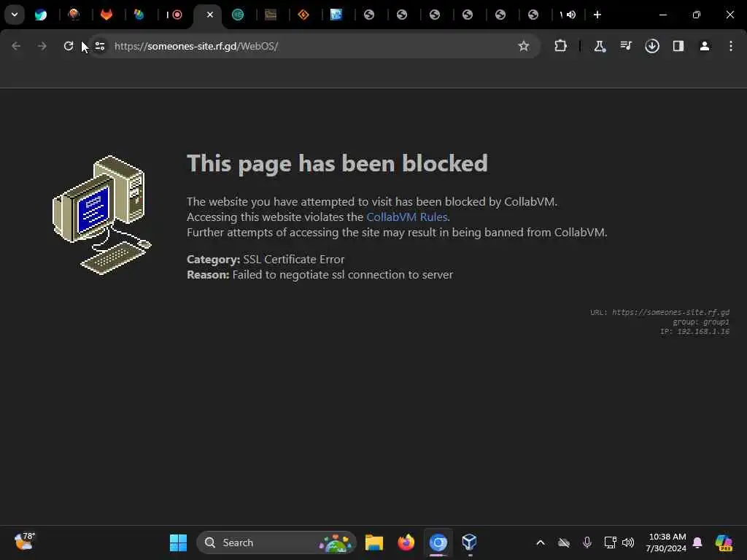
Task: Launch Firefox from the taskbar
Action: (x=406, y=542)
